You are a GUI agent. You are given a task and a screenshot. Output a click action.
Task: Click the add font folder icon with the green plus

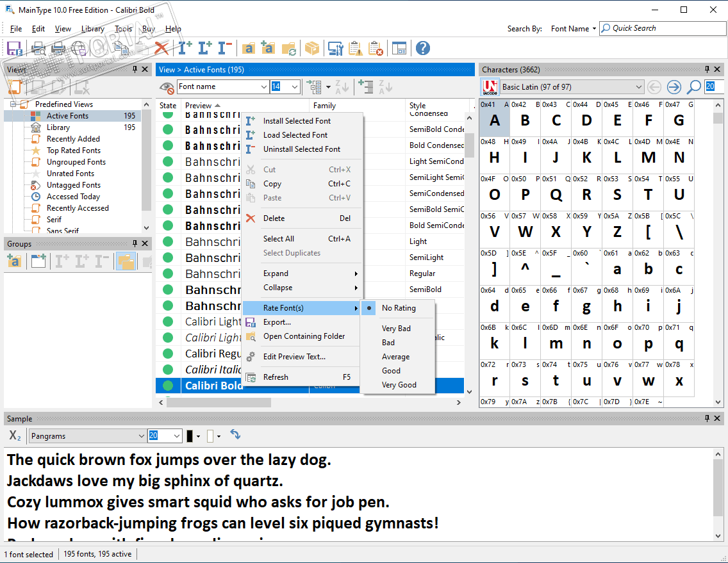coord(268,48)
